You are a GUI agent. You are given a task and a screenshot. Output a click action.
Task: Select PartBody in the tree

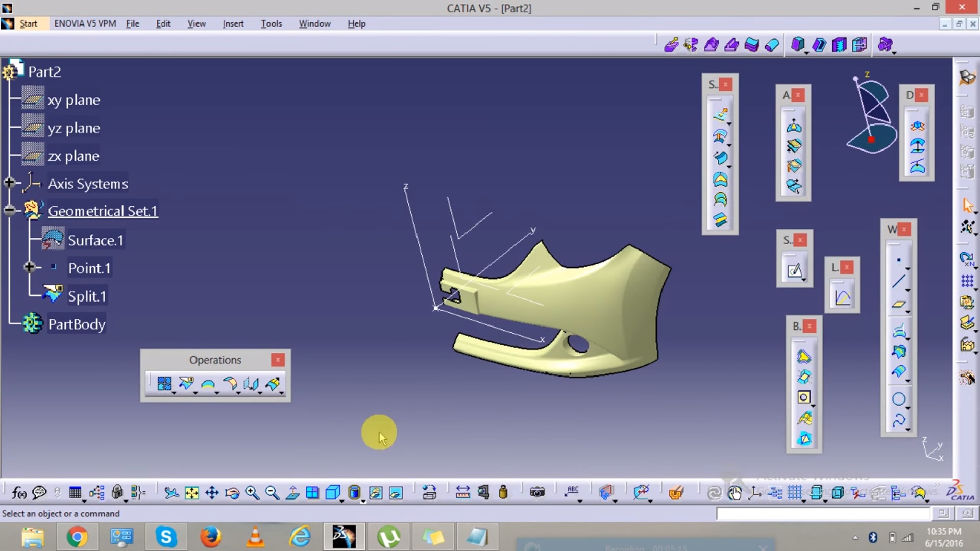[77, 324]
